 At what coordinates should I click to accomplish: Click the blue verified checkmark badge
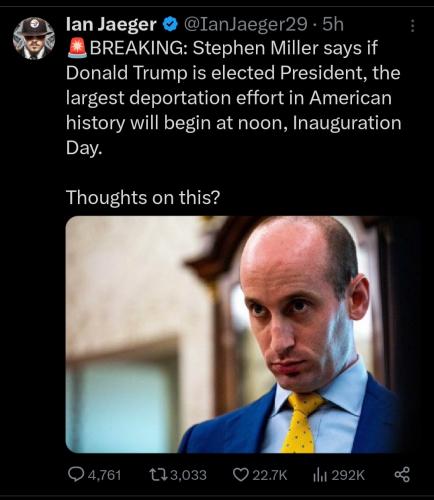171,25
